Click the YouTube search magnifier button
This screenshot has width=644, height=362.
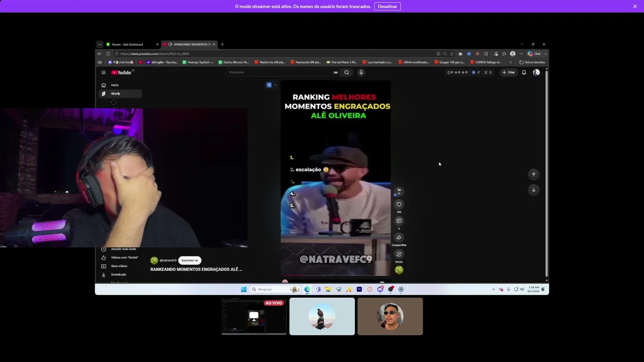[347, 72]
